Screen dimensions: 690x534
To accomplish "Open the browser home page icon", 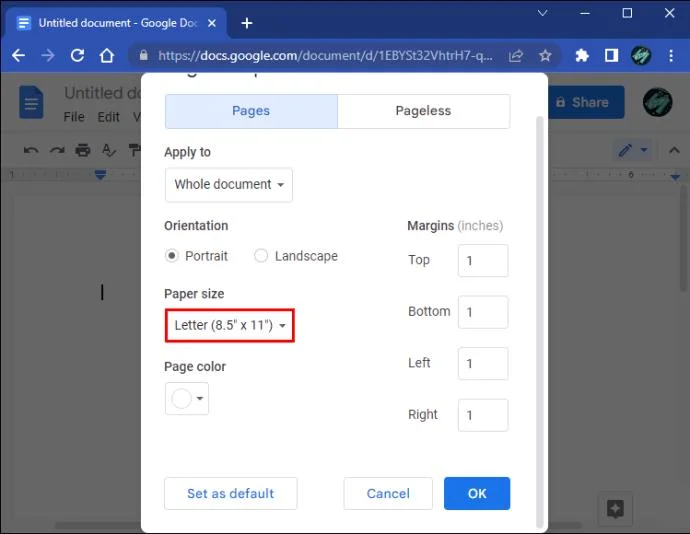I will (x=106, y=55).
